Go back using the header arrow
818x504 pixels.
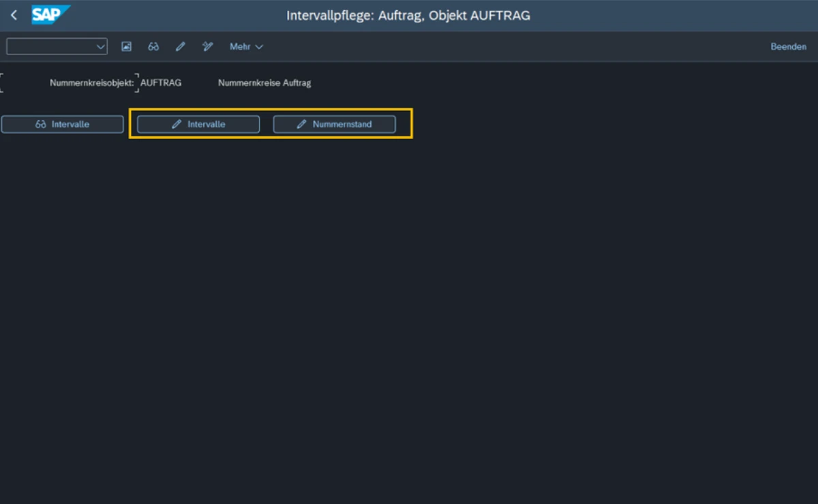[14, 15]
